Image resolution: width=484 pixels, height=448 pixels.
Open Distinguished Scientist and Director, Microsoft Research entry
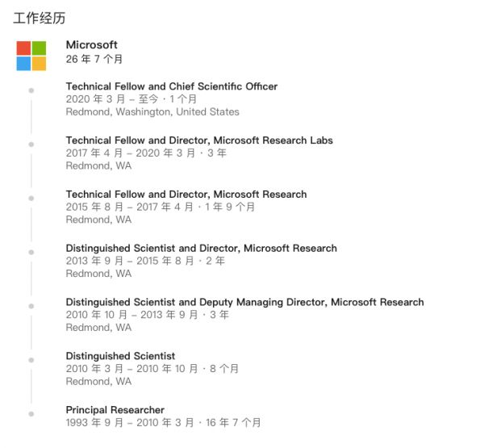[x=201, y=249]
